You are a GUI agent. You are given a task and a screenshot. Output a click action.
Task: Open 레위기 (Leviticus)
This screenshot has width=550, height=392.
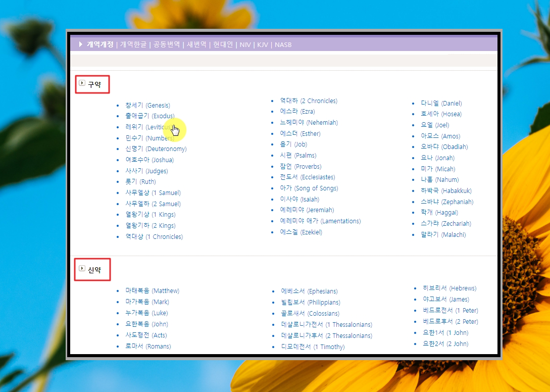(148, 127)
